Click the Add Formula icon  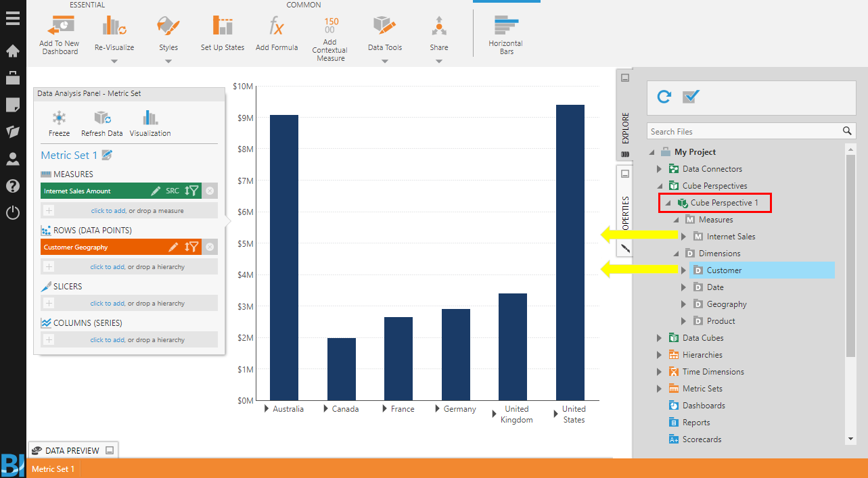pyautogui.click(x=276, y=26)
